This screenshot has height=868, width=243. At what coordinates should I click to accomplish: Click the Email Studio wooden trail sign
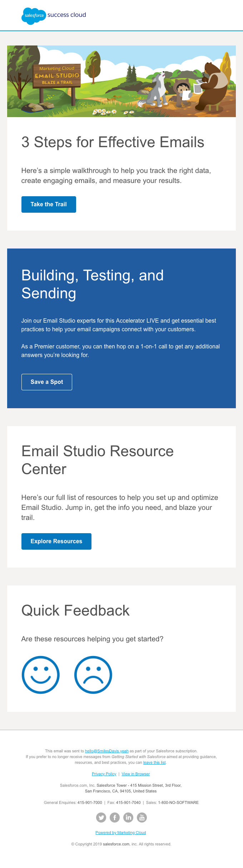pos(57,76)
